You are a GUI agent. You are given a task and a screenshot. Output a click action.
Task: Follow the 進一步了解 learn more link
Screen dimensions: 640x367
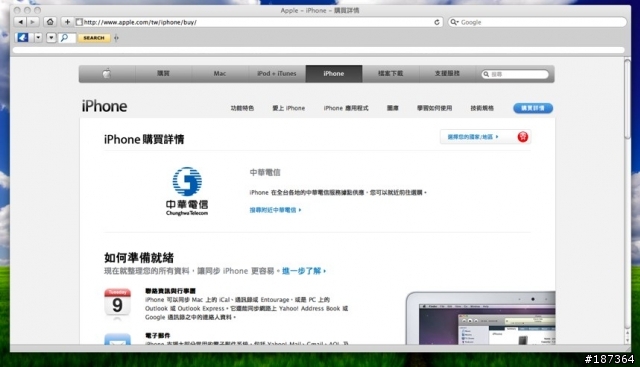304,271
